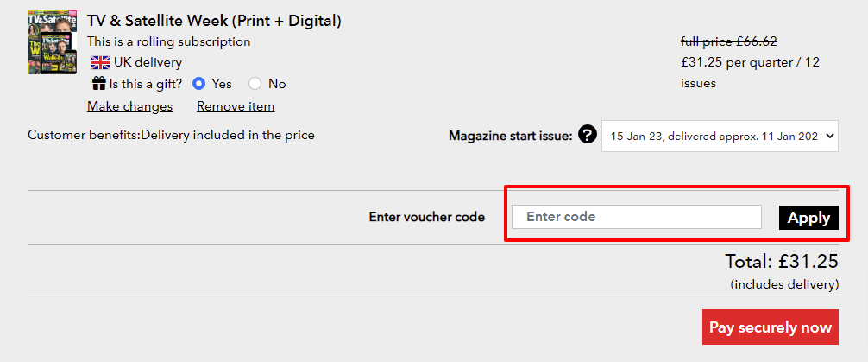
Task: Click the question mark help icon
Action: click(x=588, y=135)
